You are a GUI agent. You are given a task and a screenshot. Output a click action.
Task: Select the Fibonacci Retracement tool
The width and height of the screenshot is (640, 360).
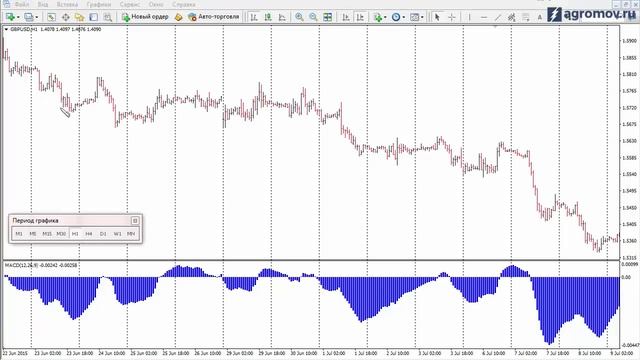526,17
